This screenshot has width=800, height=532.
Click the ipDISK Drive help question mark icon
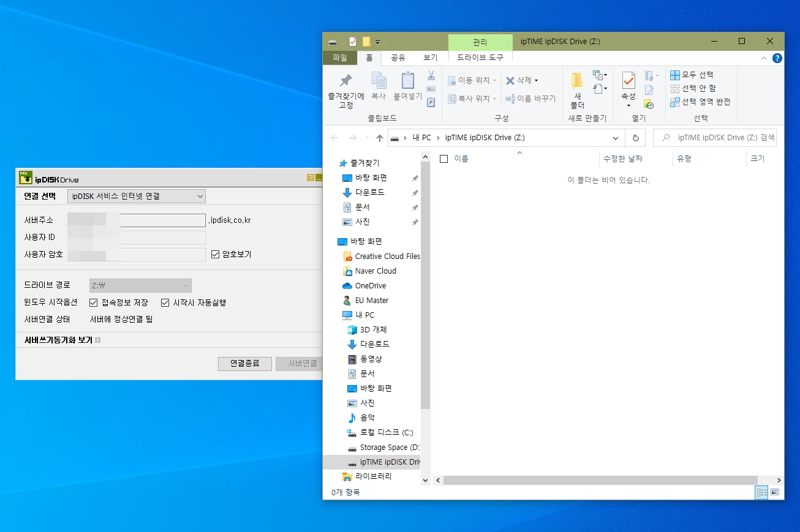[311, 178]
